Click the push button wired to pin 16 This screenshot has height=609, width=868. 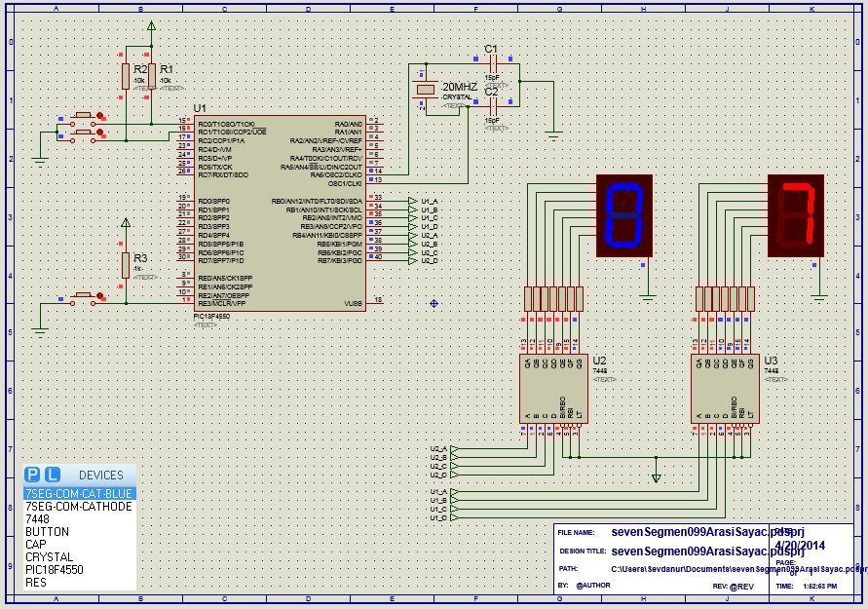83,135
